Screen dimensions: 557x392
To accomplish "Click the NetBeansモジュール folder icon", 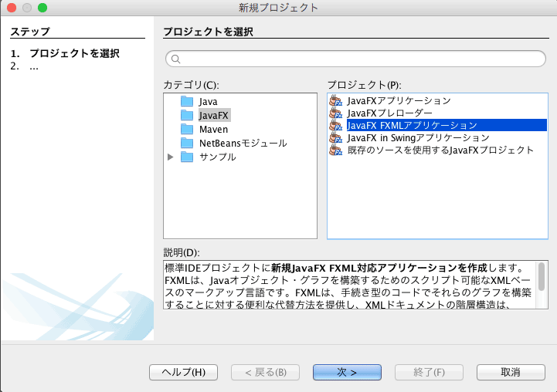I will [x=187, y=143].
